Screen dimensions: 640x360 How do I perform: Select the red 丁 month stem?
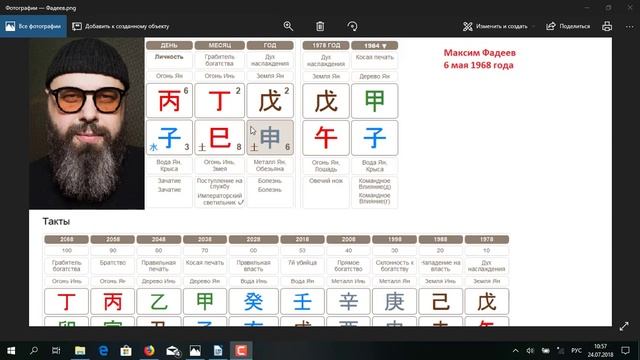220,101
